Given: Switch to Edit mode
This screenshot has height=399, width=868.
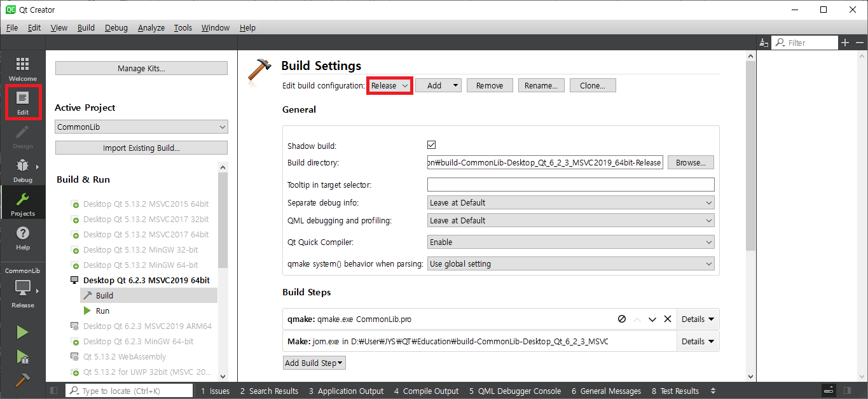Looking at the screenshot, I should [22, 103].
